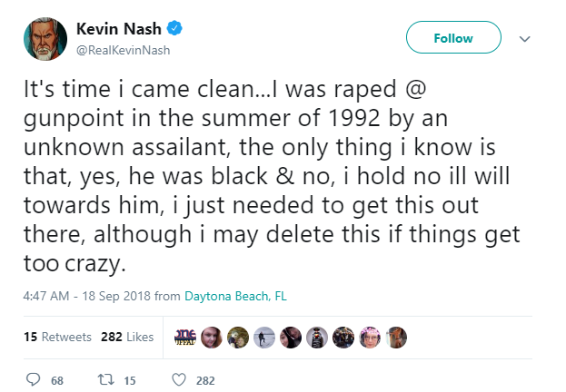566x392 pixels.
Task: Click the like count 282 beside heart
Action: click(x=205, y=380)
